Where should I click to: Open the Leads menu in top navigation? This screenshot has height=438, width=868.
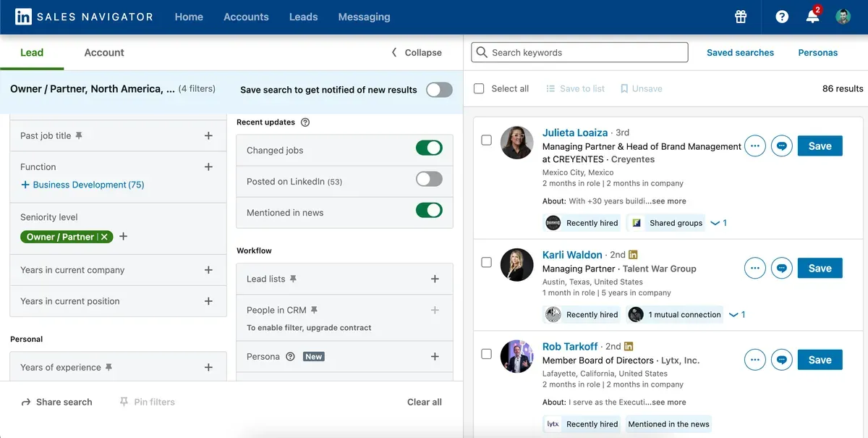[303, 16]
